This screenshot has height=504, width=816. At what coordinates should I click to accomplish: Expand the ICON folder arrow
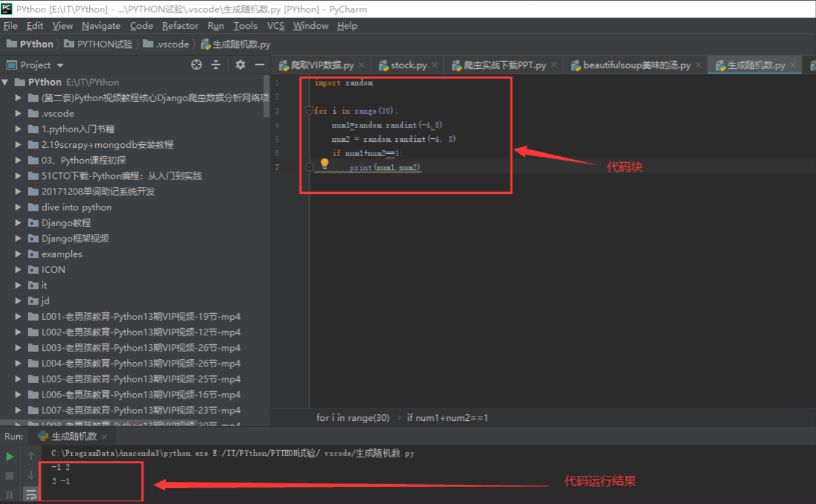19,269
